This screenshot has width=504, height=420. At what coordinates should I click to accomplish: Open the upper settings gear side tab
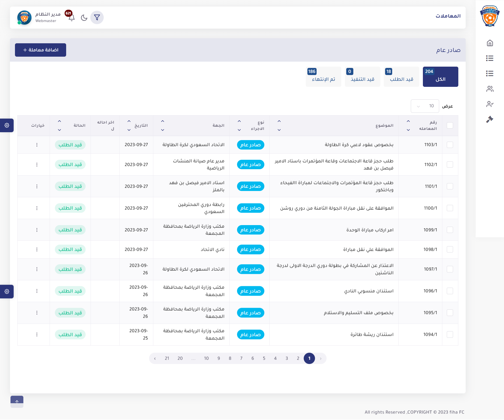pyautogui.click(x=7, y=125)
